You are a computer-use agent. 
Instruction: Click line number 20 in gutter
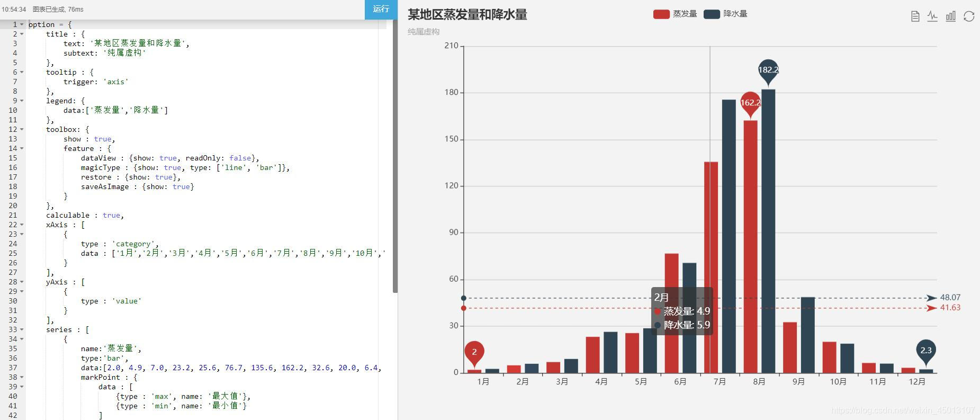13,205
